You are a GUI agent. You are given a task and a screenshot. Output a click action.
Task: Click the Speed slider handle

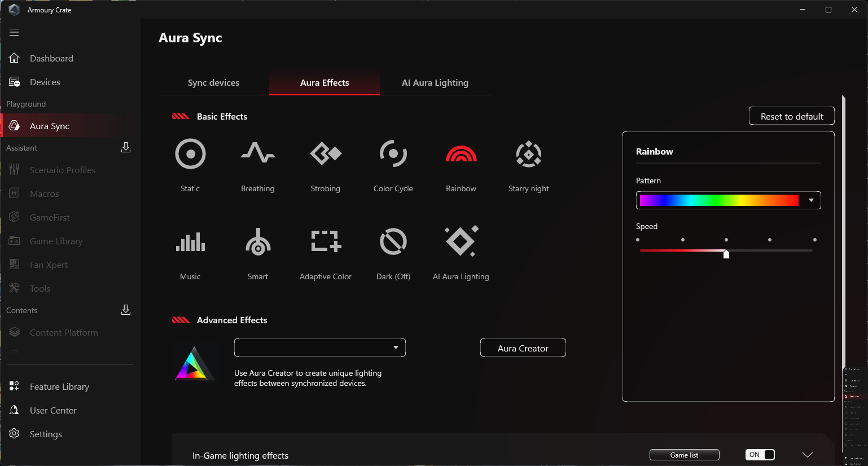pyautogui.click(x=726, y=254)
